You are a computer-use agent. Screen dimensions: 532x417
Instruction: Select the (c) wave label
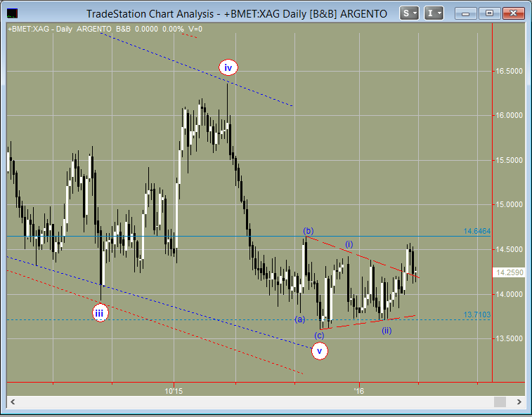tap(319, 336)
